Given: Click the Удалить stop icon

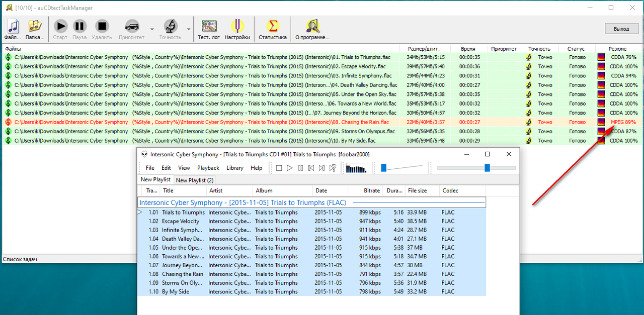Looking at the screenshot, I should (x=102, y=26).
